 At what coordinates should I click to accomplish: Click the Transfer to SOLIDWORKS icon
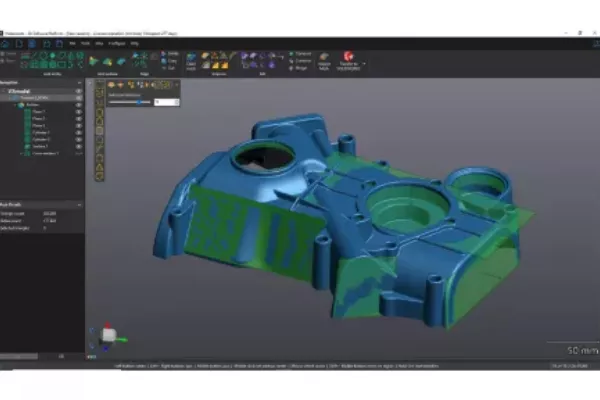350,58
